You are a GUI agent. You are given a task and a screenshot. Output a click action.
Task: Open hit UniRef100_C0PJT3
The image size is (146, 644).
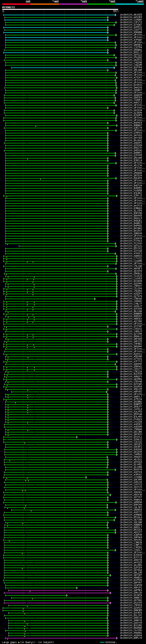pyautogui.click(x=131, y=22)
